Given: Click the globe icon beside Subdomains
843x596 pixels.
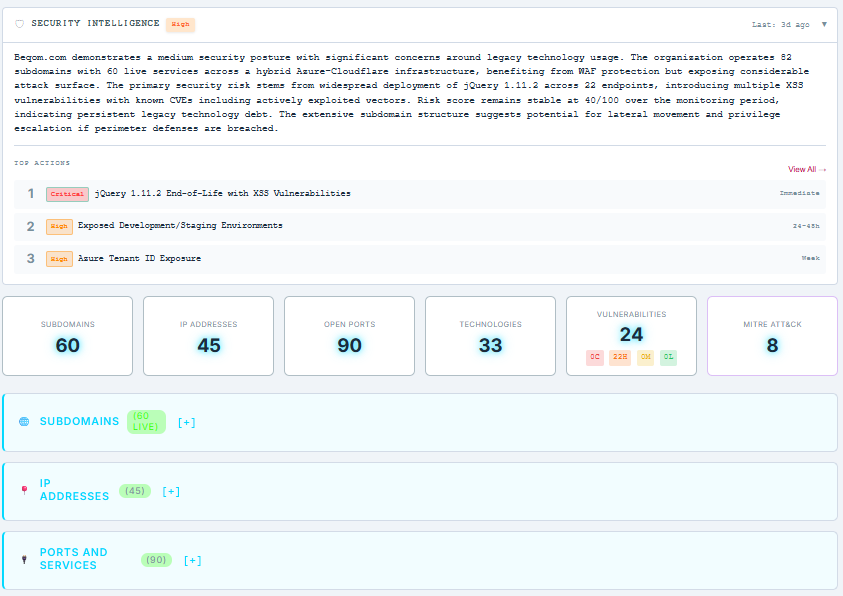Looking at the screenshot, I should (x=24, y=422).
